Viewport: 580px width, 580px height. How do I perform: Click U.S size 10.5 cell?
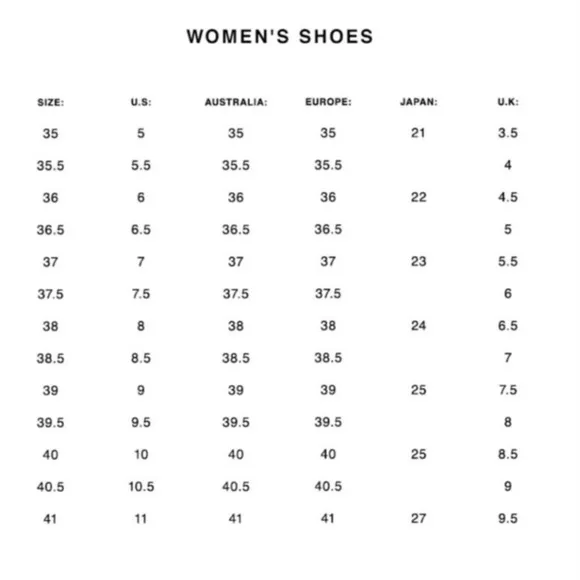point(141,486)
